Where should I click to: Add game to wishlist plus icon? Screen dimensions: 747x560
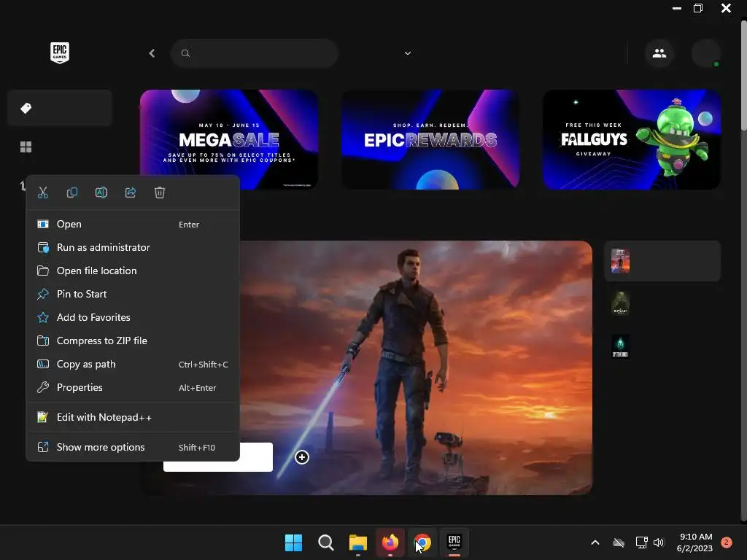coord(301,457)
